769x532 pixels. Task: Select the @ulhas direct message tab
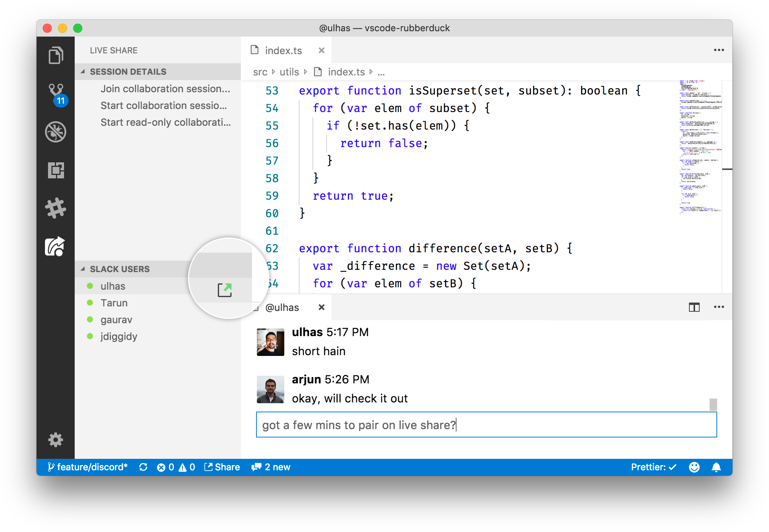coord(283,306)
